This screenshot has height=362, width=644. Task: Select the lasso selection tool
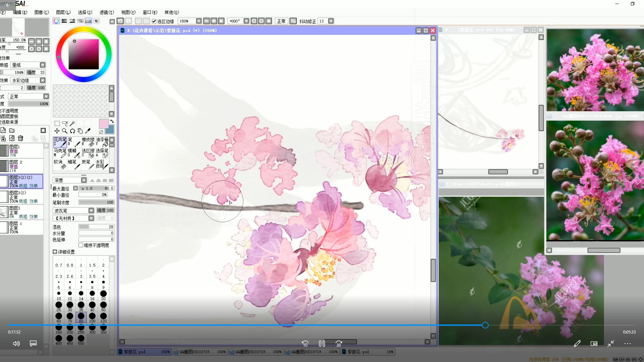(65, 123)
